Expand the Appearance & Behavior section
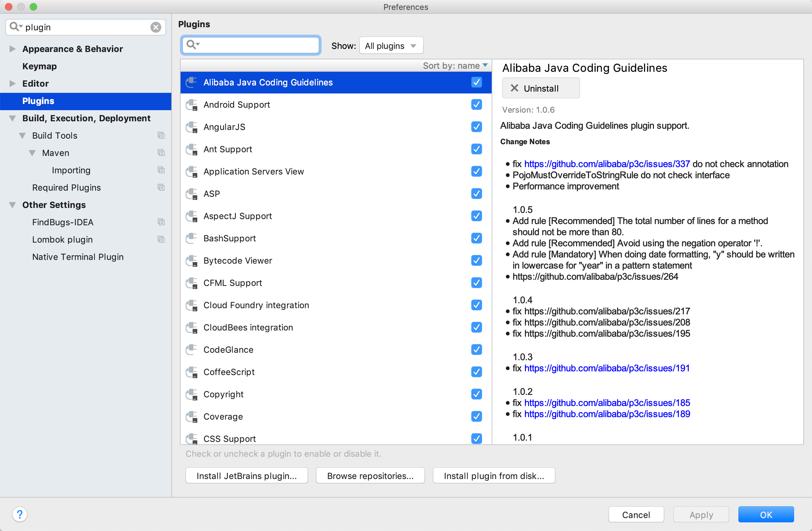Viewport: 812px width, 531px height. tap(12, 49)
